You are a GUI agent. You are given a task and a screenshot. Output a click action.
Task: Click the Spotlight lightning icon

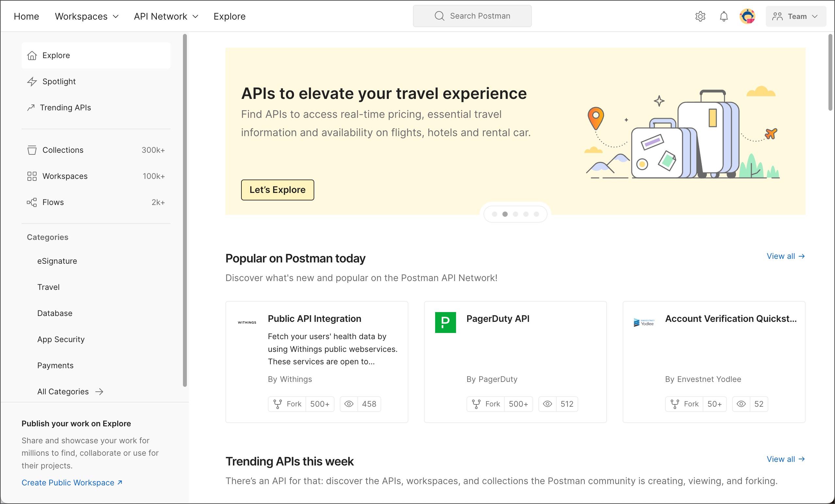tap(32, 81)
